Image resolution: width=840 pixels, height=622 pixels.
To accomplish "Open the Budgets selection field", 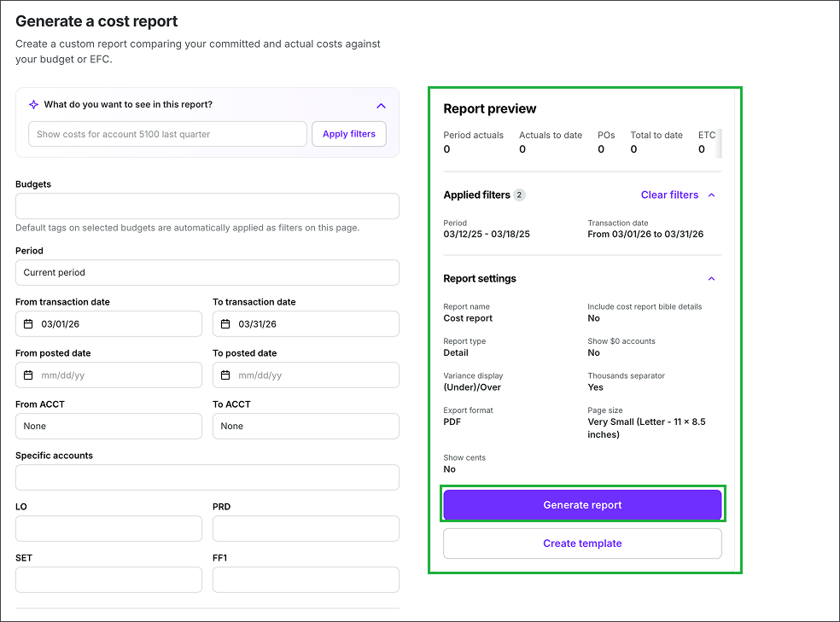I will pyautogui.click(x=207, y=206).
